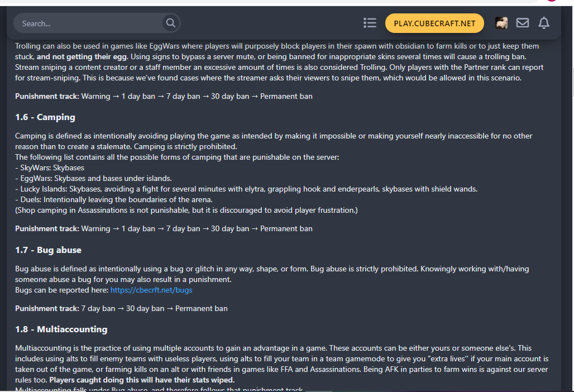574x392 pixels.
Task: Click the PLAY.CUBECRAFT.NET button
Action: (x=434, y=23)
